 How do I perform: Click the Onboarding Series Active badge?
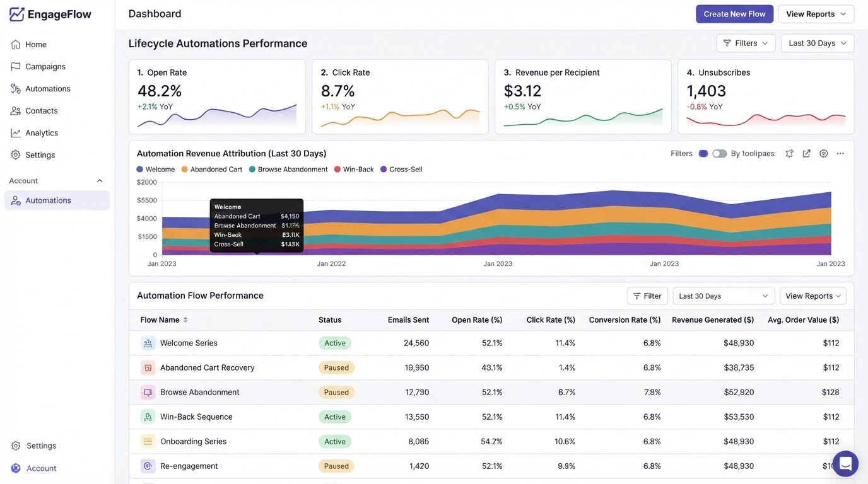(335, 442)
